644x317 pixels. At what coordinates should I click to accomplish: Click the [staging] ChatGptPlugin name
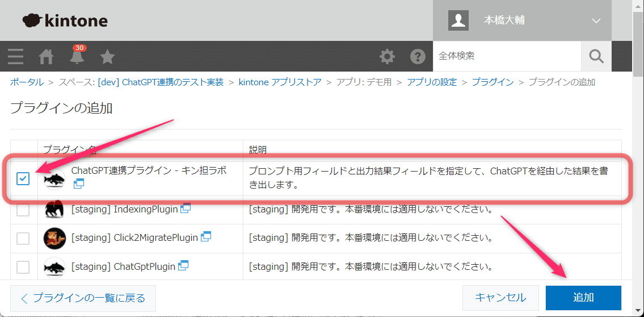point(124,266)
